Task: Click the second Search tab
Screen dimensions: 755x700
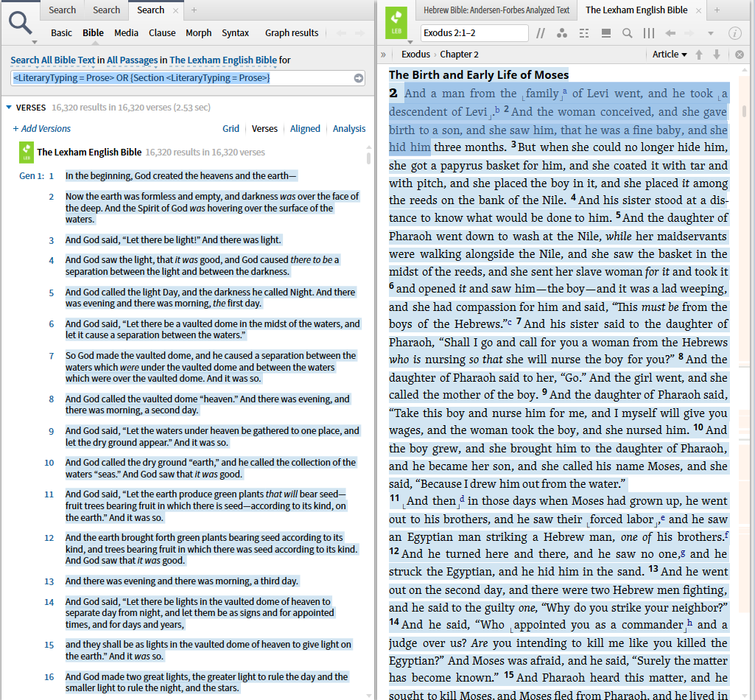Action: 106,10
